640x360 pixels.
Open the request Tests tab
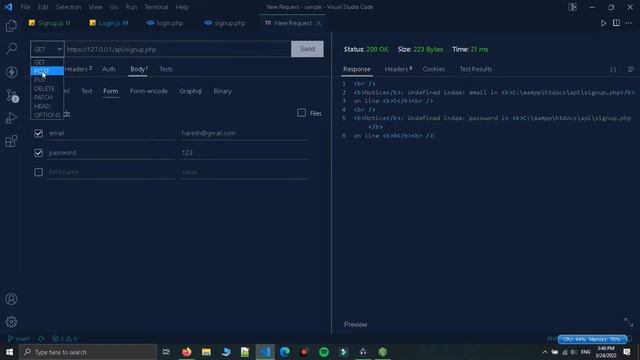click(x=166, y=69)
